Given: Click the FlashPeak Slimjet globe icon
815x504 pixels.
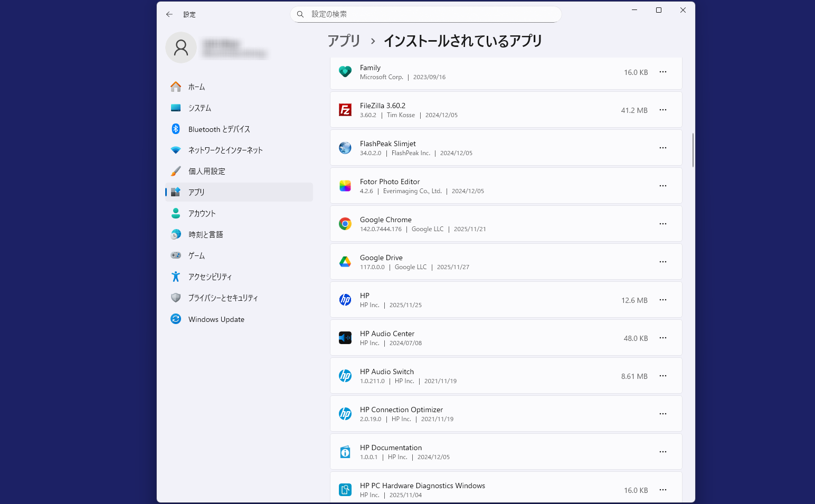Looking at the screenshot, I should point(345,148).
